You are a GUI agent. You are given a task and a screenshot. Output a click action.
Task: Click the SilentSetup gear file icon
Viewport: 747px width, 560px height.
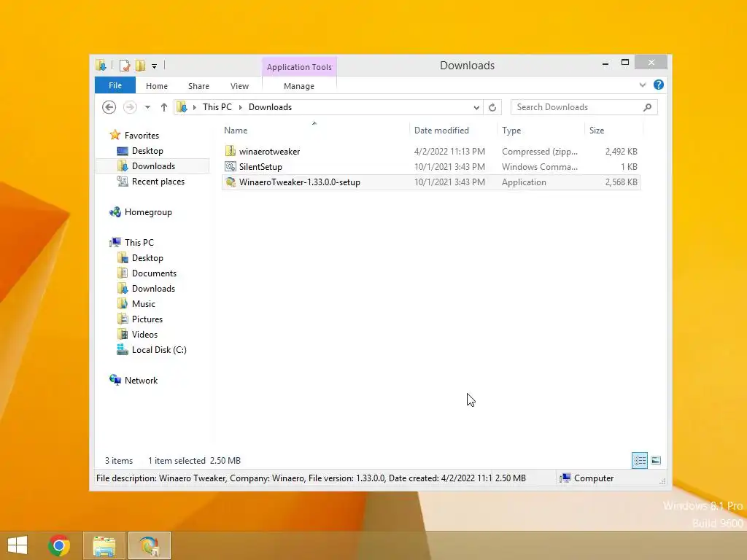point(230,166)
